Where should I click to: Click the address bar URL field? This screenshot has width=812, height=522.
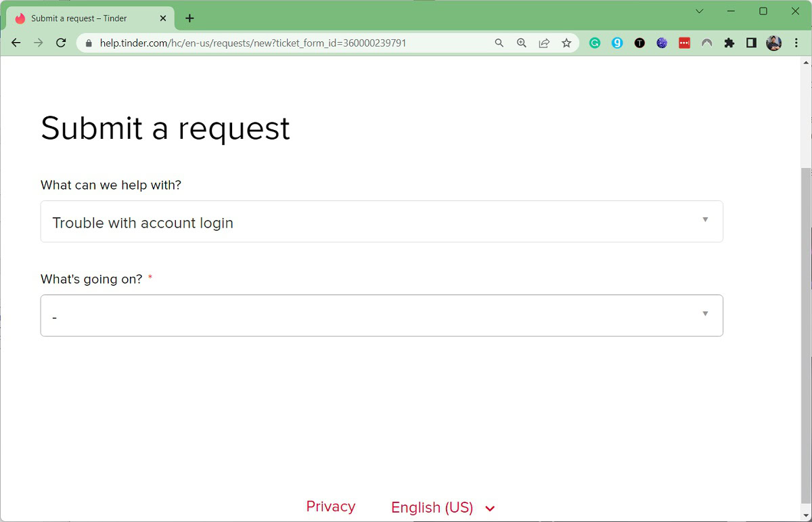point(271,43)
